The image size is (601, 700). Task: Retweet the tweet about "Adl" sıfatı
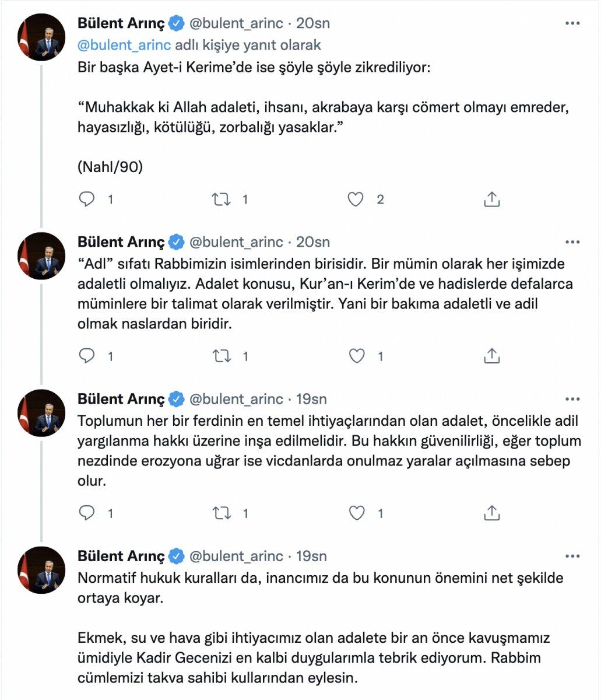coord(222,353)
